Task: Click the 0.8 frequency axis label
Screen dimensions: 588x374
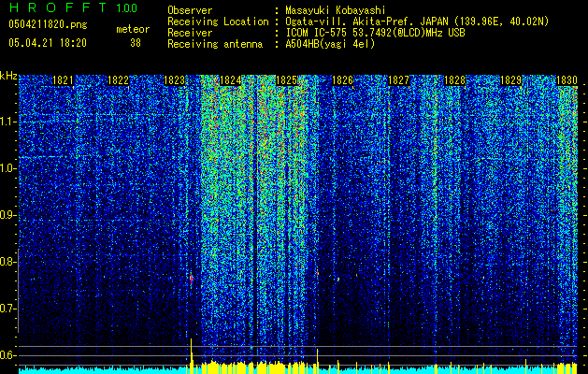Action: [8, 262]
